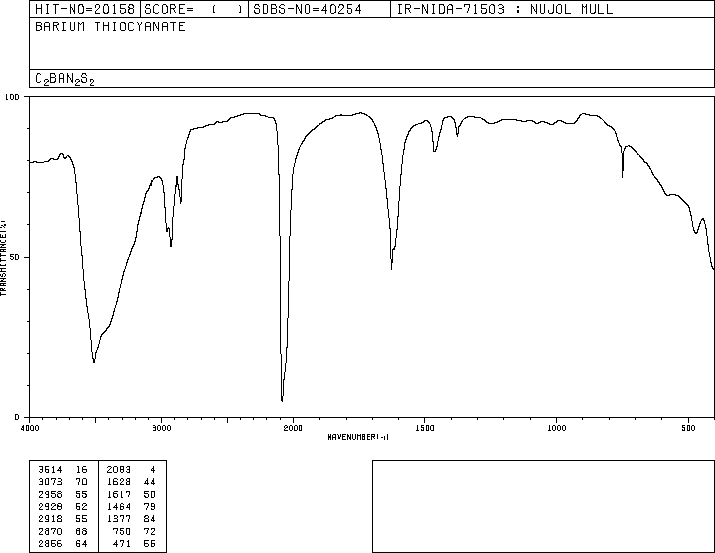Screen dimensions: 715x553
Task: Select peak table entry 3073
Action: click(50, 482)
